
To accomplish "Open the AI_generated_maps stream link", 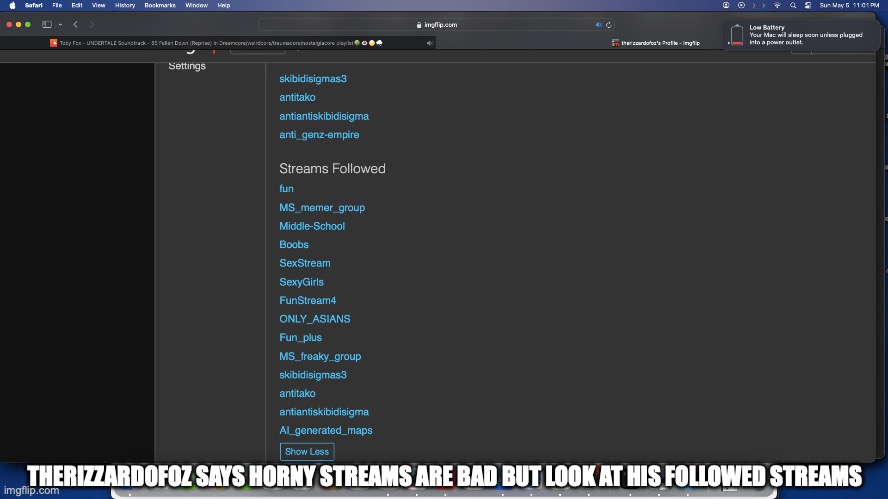I will [325, 430].
